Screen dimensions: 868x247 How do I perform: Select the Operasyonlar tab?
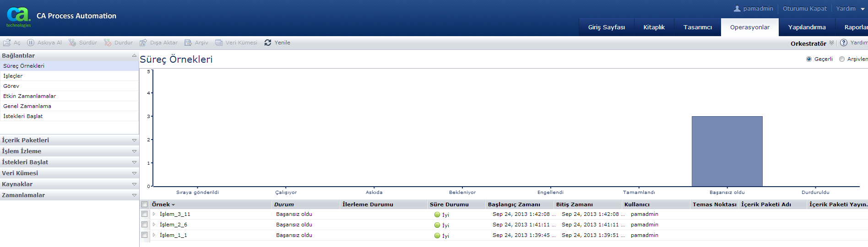[750, 27]
